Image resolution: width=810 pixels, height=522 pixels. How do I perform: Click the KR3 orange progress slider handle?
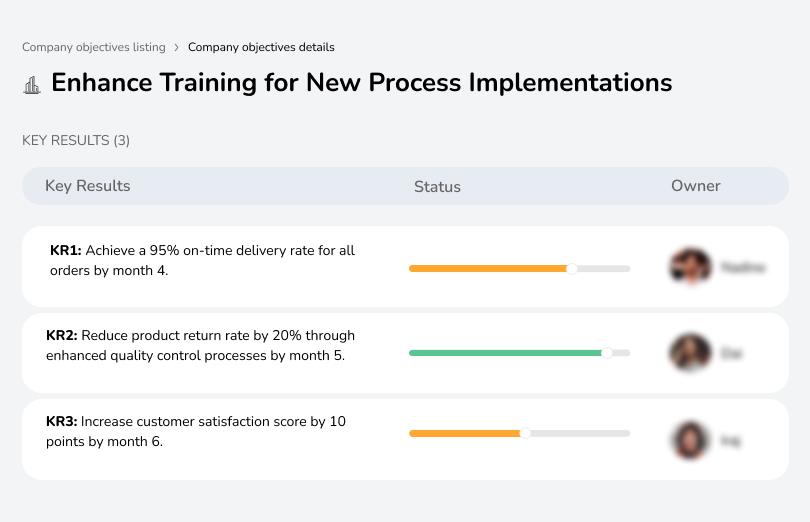coord(525,433)
